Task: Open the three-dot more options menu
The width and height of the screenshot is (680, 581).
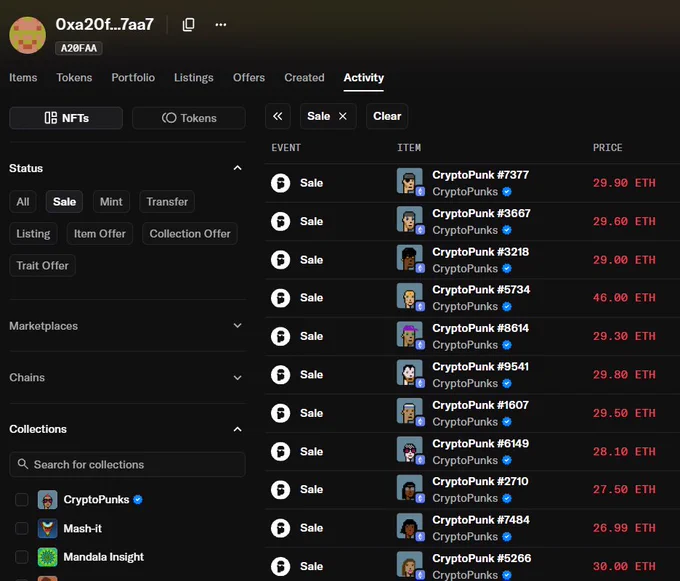Action: click(221, 25)
